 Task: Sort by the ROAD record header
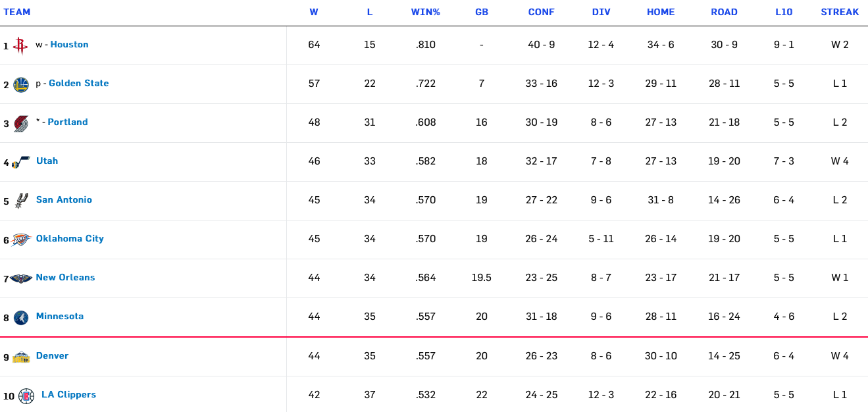pyautogui.click(x=724, y=12)
